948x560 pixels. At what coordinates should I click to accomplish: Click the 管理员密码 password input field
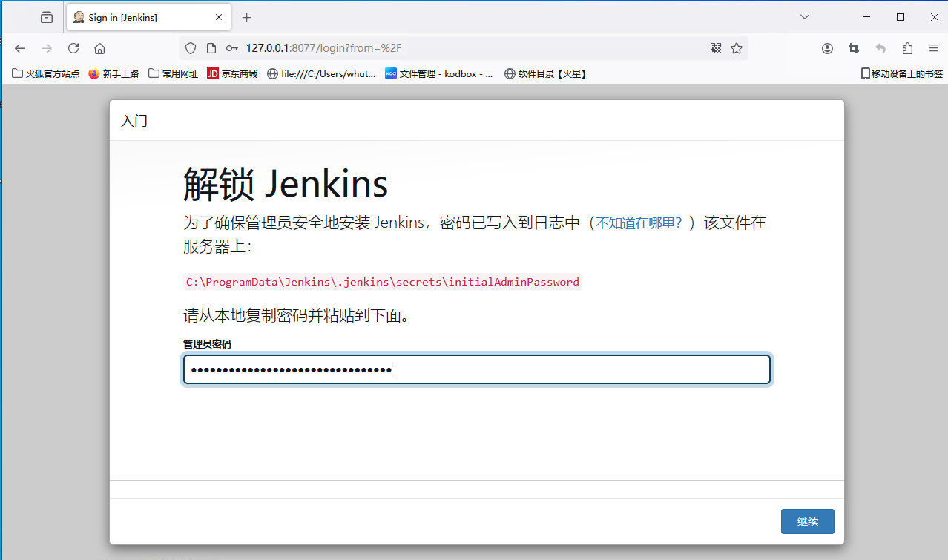[x=477, y=369]
